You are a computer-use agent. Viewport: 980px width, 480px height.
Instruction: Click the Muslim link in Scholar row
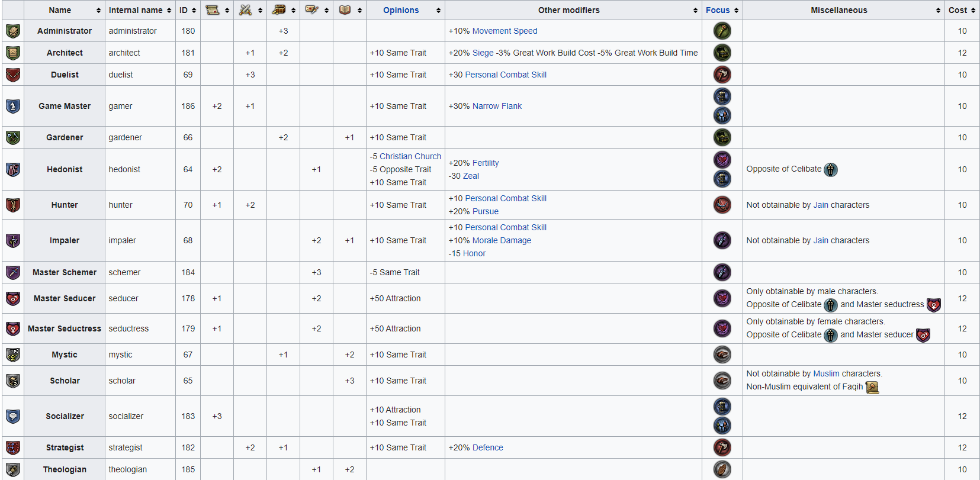826,373
